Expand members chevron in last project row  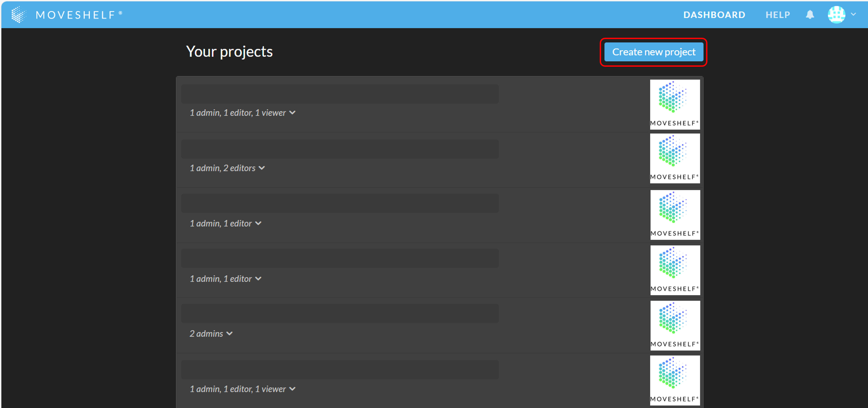[293, 389]
